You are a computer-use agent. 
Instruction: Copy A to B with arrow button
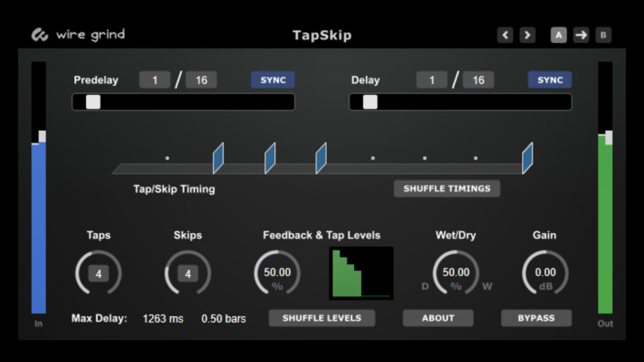(581, 36)
